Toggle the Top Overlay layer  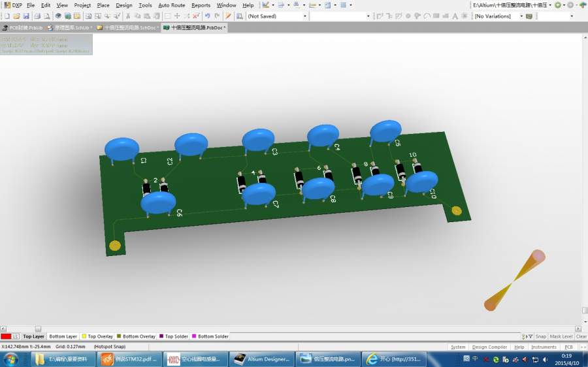97,336
